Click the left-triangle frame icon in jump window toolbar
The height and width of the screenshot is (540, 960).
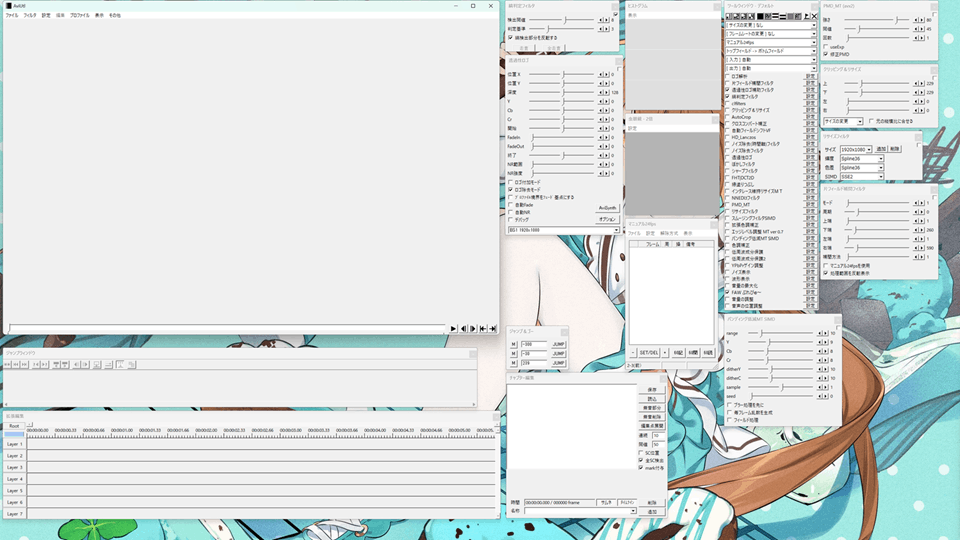(x=76, y=364)
